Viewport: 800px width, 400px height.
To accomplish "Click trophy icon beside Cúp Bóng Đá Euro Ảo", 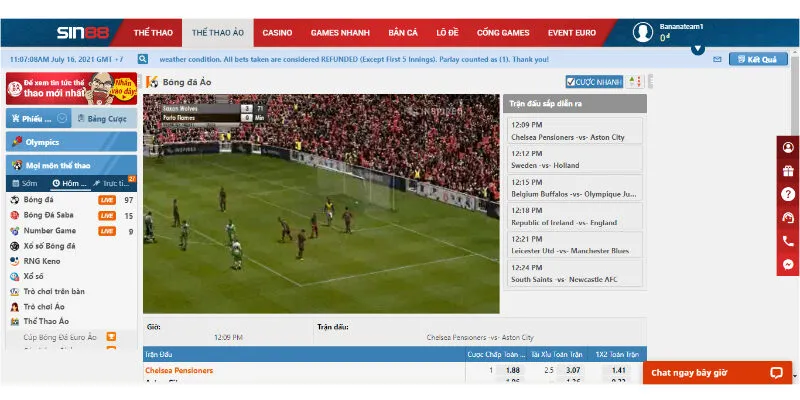I will coord(111,337).
